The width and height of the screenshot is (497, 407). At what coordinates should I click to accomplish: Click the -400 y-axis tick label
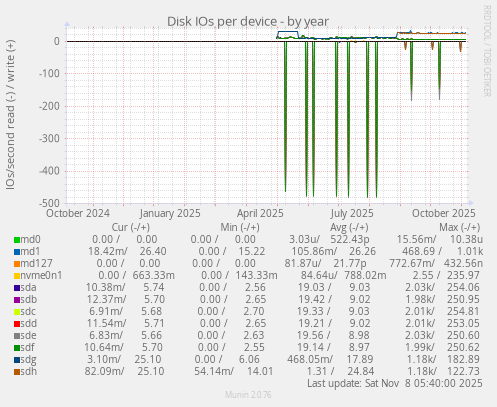point(49,171)
